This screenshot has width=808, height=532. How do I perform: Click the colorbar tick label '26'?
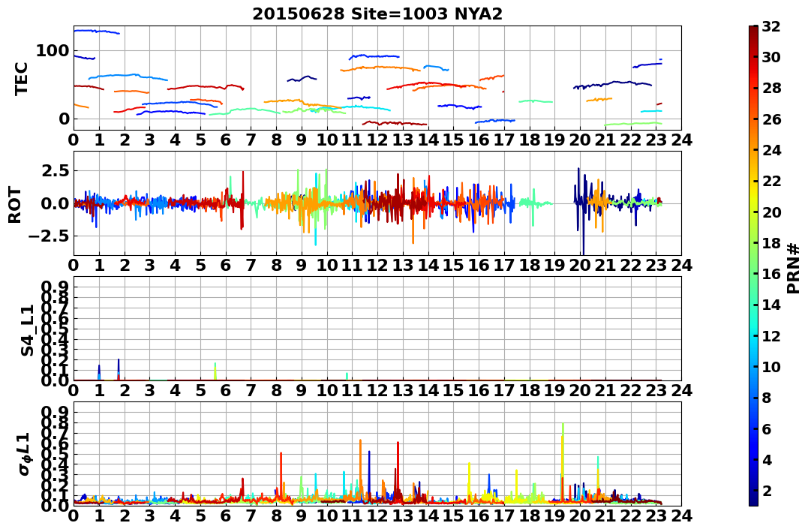coord(771,119)
